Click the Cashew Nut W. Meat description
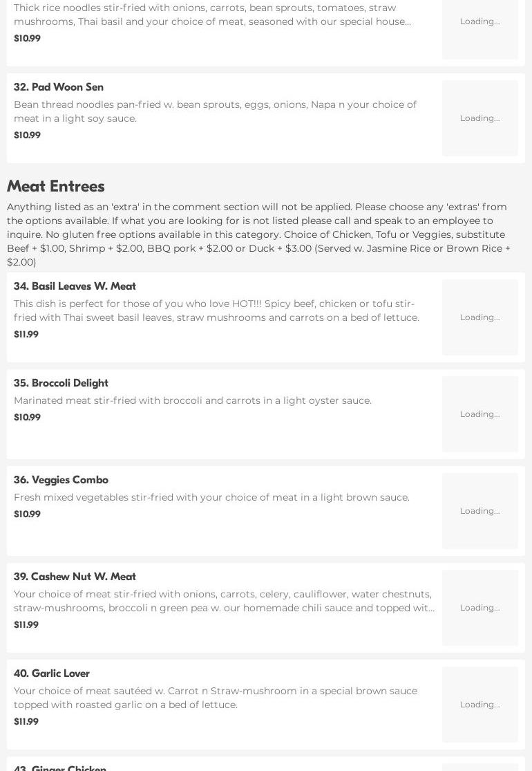Viewport: 532px width, 771px height. [x=224, y=601]
